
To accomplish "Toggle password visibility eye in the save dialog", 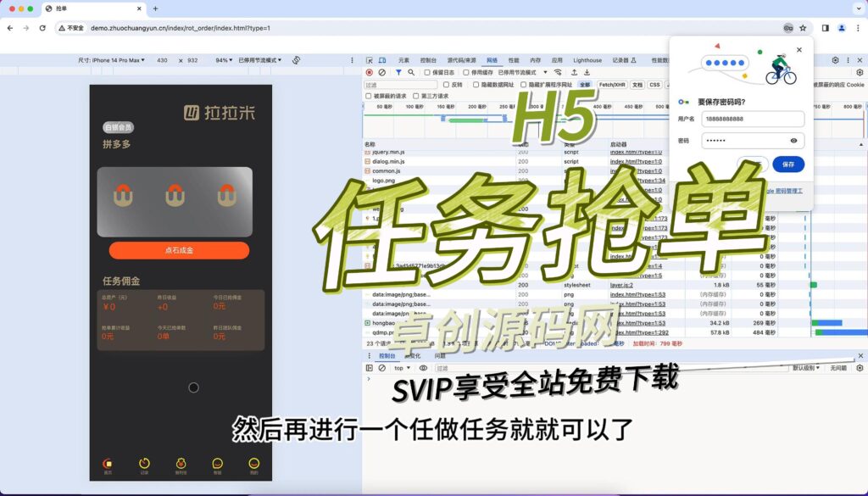I will pos(793,141).
